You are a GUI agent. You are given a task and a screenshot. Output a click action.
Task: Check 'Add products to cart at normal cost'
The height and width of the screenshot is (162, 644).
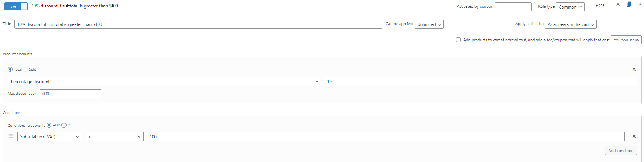pos(458,40)
